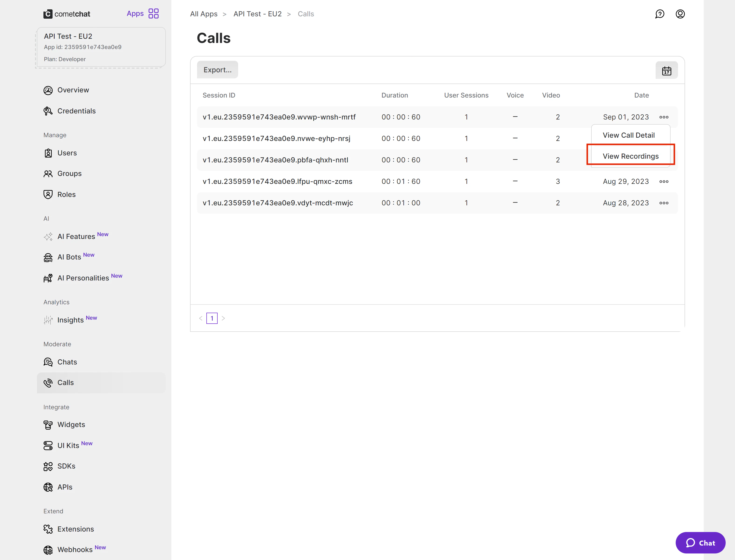Go to the next page arrow in pagination
This screenshot has height=560, width=735.
pos(223,318)
